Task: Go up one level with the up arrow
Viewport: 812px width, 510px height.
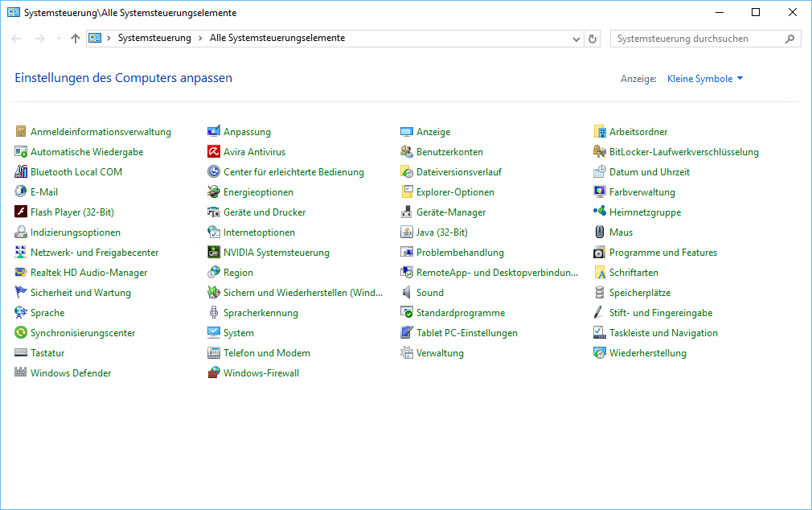Action: click(x=76, y=39)
